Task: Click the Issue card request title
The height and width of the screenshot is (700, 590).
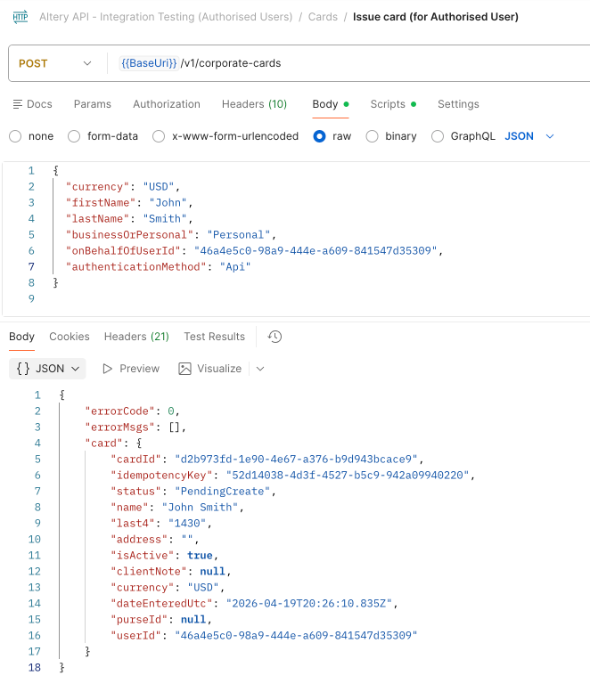Action: click(436, 17)
